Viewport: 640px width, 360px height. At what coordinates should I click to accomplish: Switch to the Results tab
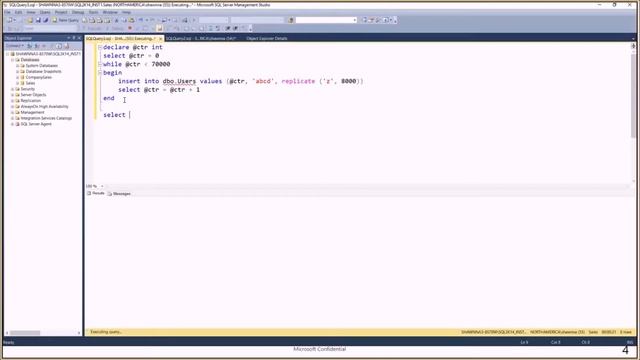pyautogui.click(x=96, y=193)
